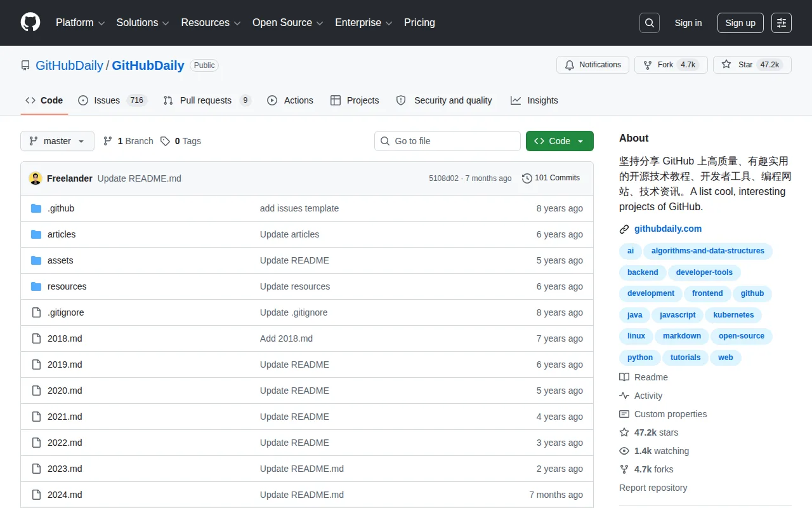
Task: Switch to the Actions tab
Action: 290,100
